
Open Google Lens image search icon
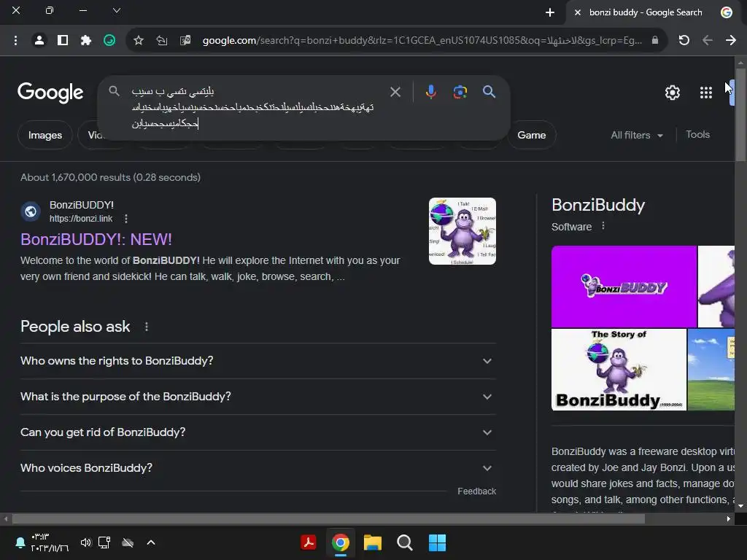pyautogui.click(x=460, y=92)
